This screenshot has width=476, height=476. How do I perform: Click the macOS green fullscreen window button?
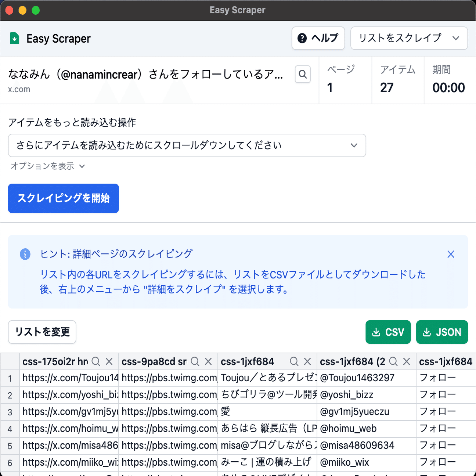click(36, 10)
